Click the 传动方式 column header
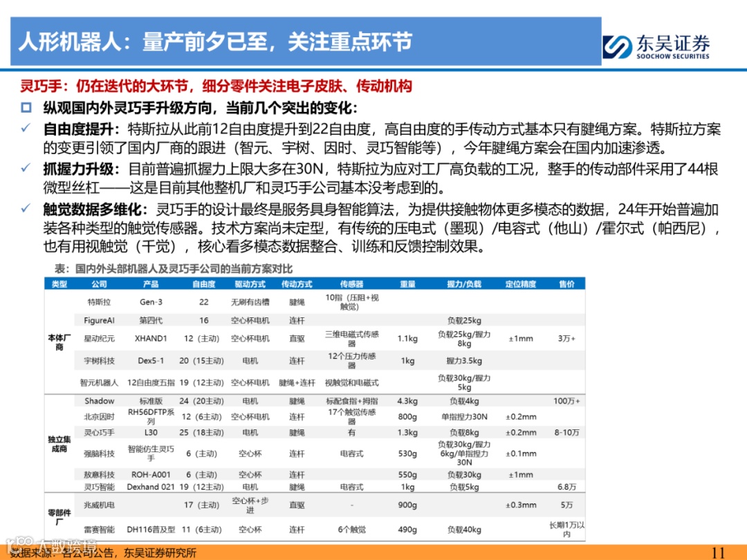Image resolution: width=747 pixels, height=560 pixels. pyautogui.click(x=297, y=284)
